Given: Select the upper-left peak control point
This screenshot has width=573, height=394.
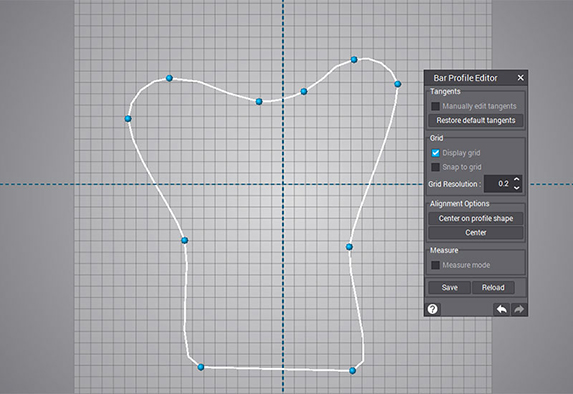Looking at the screenshot, I should [169, 78].
